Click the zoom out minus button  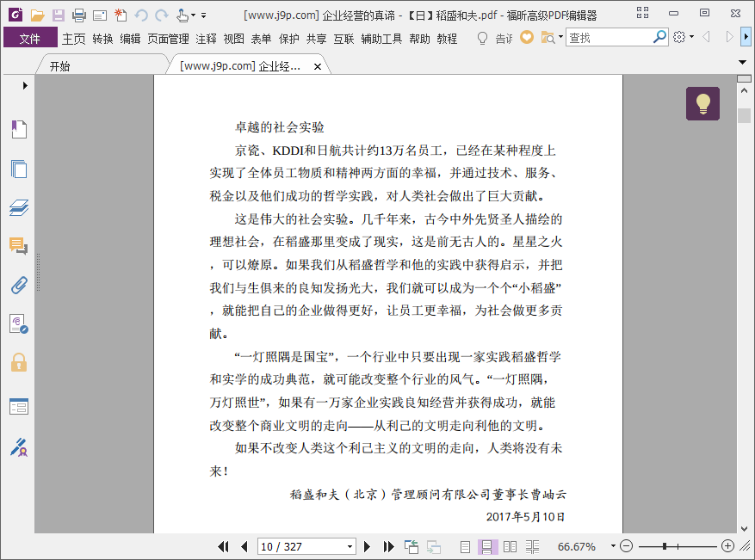[x=626, y=546]
